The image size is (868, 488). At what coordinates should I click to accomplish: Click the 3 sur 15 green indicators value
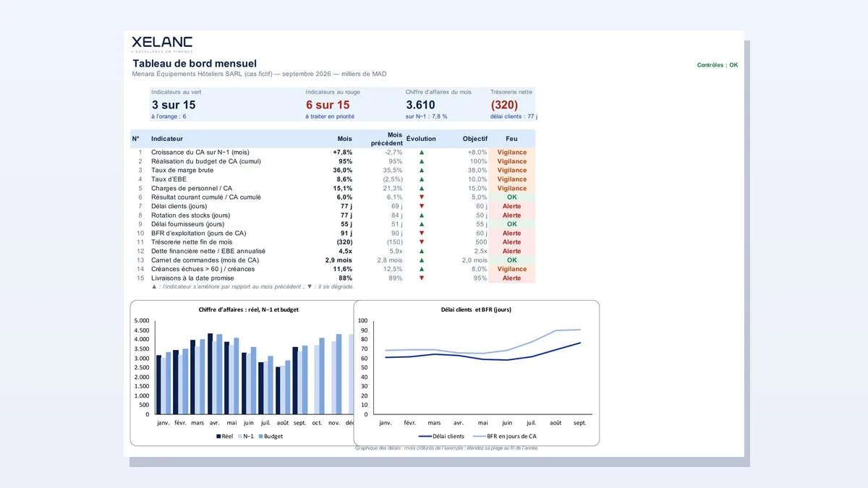174,105
